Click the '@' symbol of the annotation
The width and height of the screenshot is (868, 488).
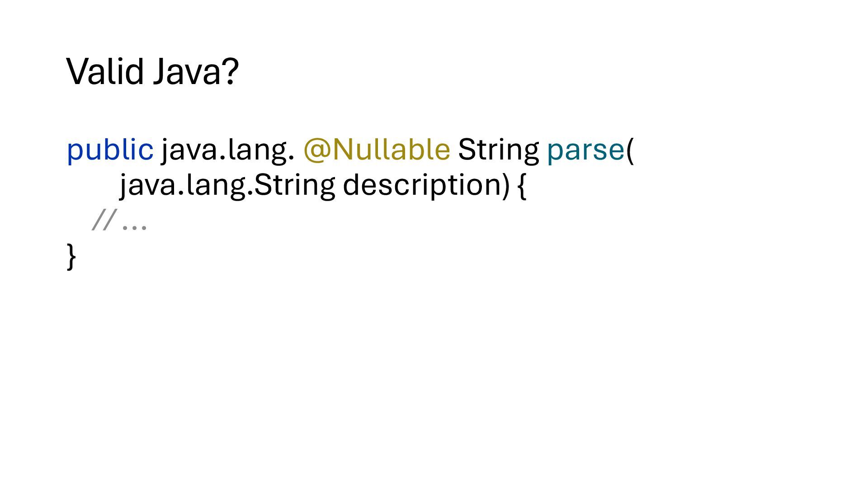point(317,150)
